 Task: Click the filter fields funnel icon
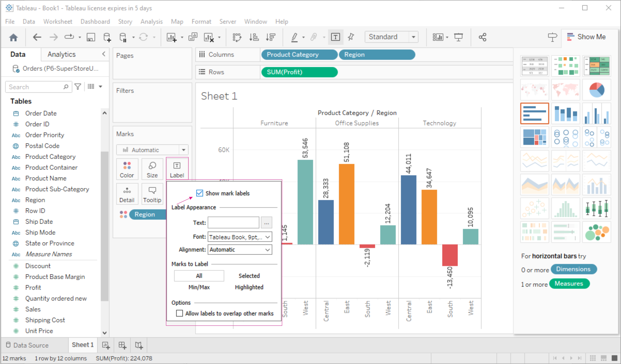(78, 87)
